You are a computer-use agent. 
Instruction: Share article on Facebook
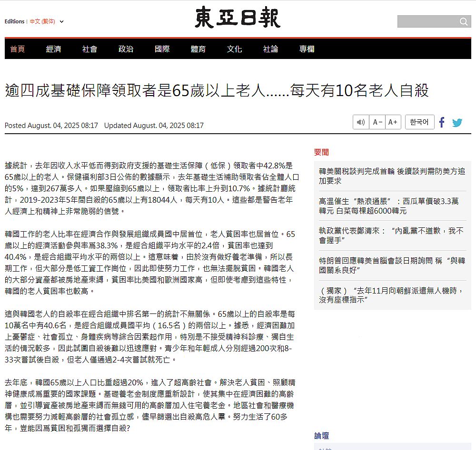point(442,122)
